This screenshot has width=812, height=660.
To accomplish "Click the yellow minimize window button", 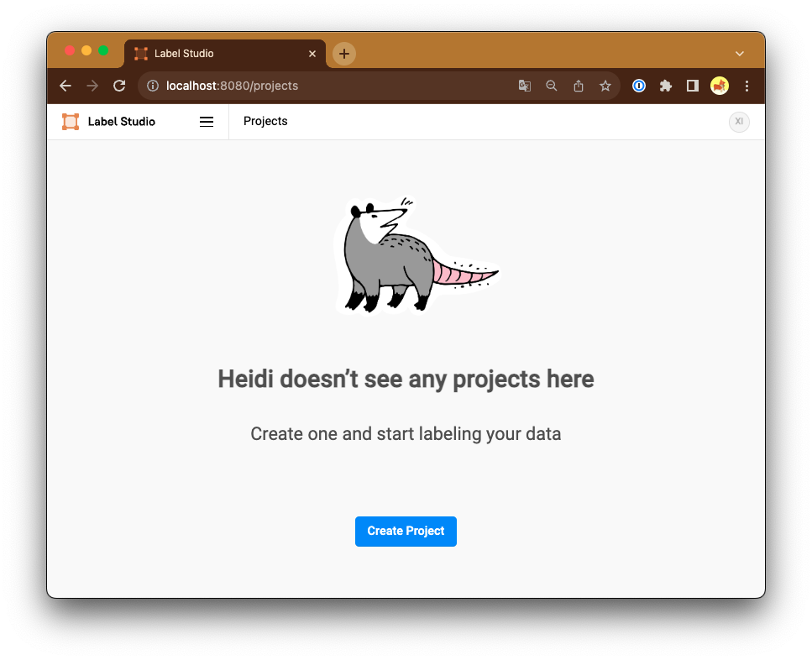I will click(86, 50).
